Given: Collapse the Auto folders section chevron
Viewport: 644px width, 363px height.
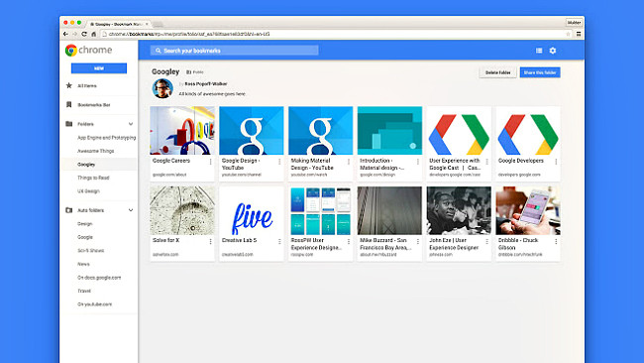Looking at the screenshot, I should tap(131, 210).
